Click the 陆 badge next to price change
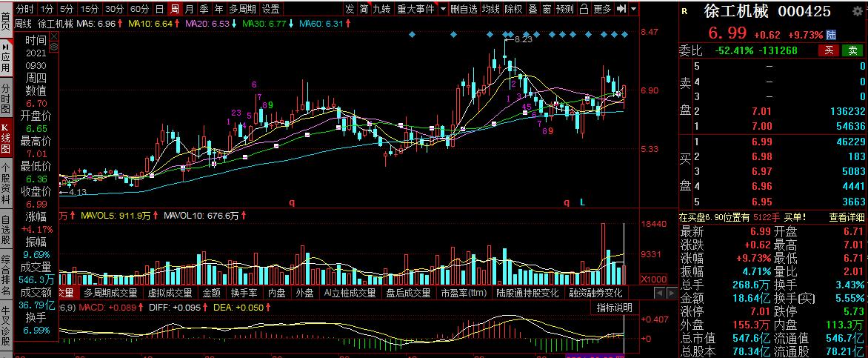The height and width of the screenshot is (358, 868). 831,34
